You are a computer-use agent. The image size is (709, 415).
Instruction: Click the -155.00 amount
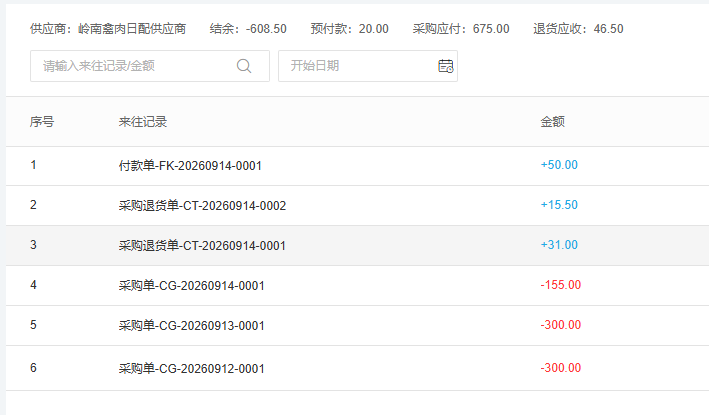point(561,285)
